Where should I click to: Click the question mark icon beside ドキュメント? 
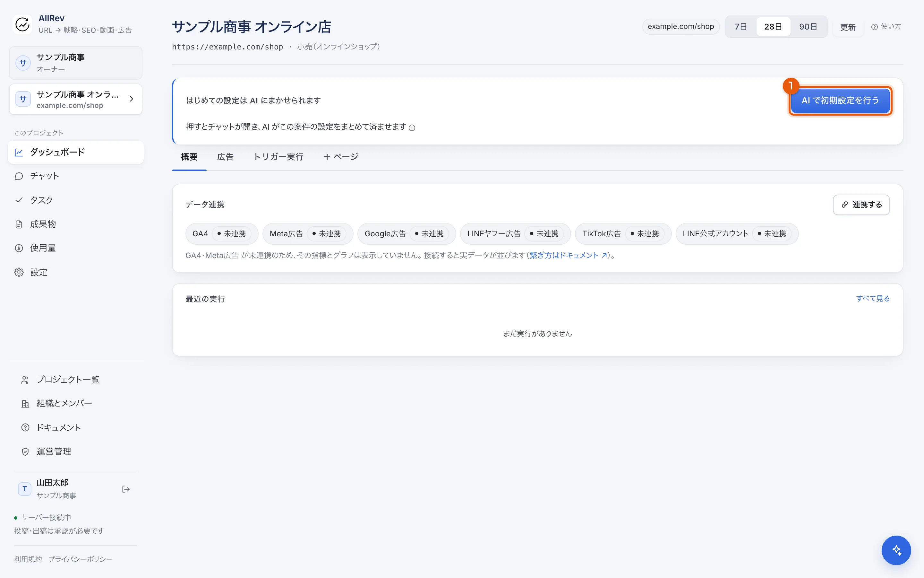tap(25, 427)
